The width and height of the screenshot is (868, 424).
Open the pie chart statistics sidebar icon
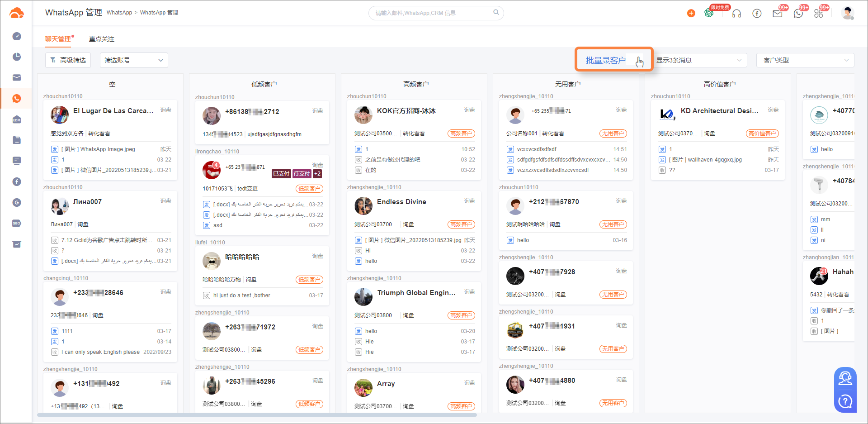17,57
